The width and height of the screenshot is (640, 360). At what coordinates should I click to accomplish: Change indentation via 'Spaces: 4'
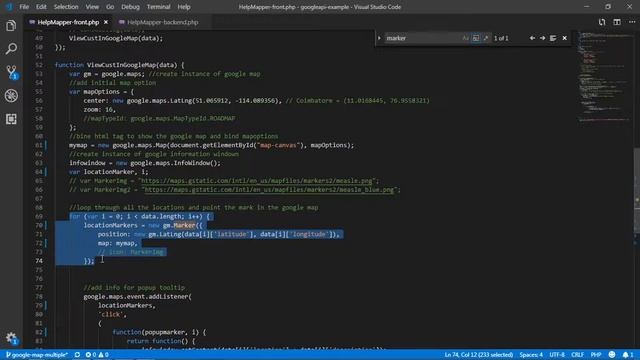[x=531, y=355]
